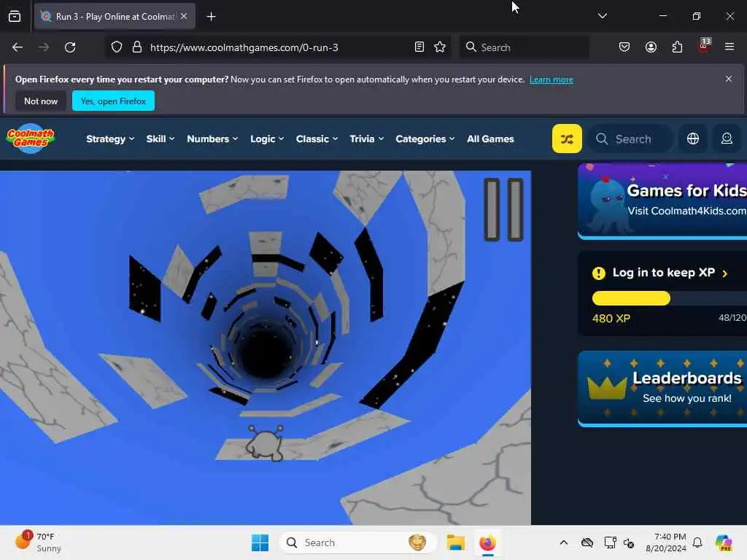747x560 pixels.
Task: Expand the Skill menu
Action: (160, 139)
